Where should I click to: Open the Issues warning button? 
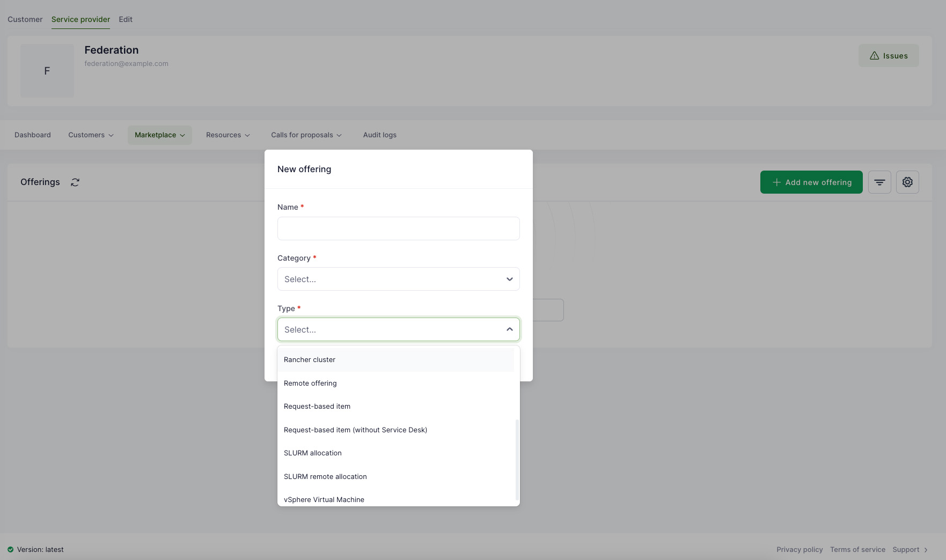click(x=889, y=56)
